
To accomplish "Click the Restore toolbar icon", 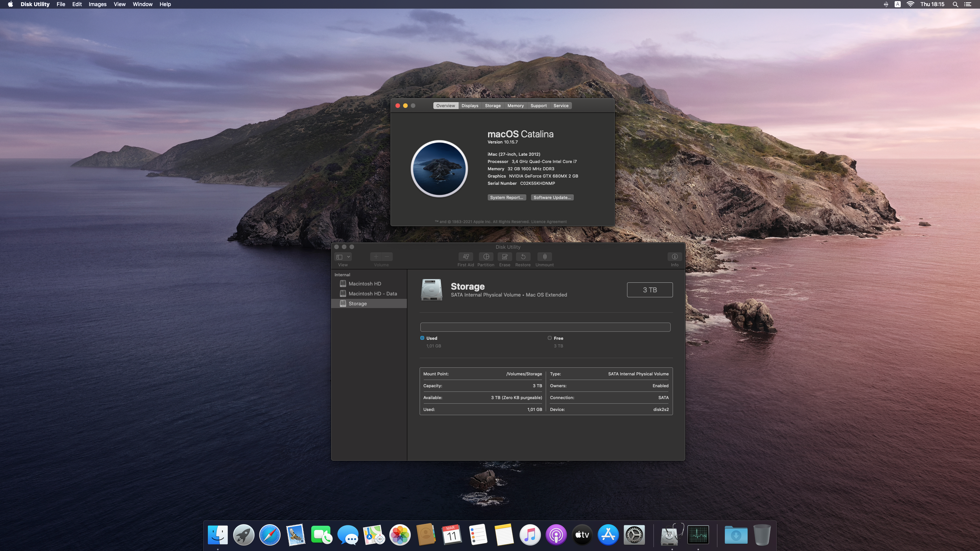I will tap(523, 257).
